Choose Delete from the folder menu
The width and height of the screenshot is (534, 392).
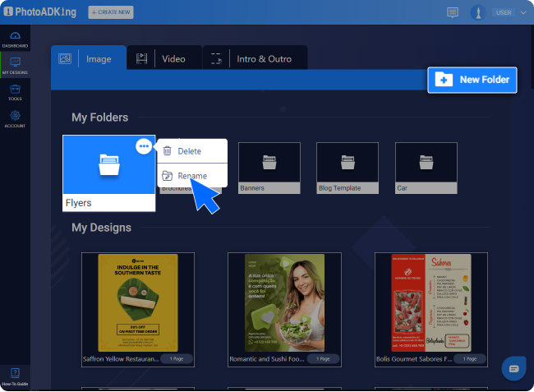(192, 151)
